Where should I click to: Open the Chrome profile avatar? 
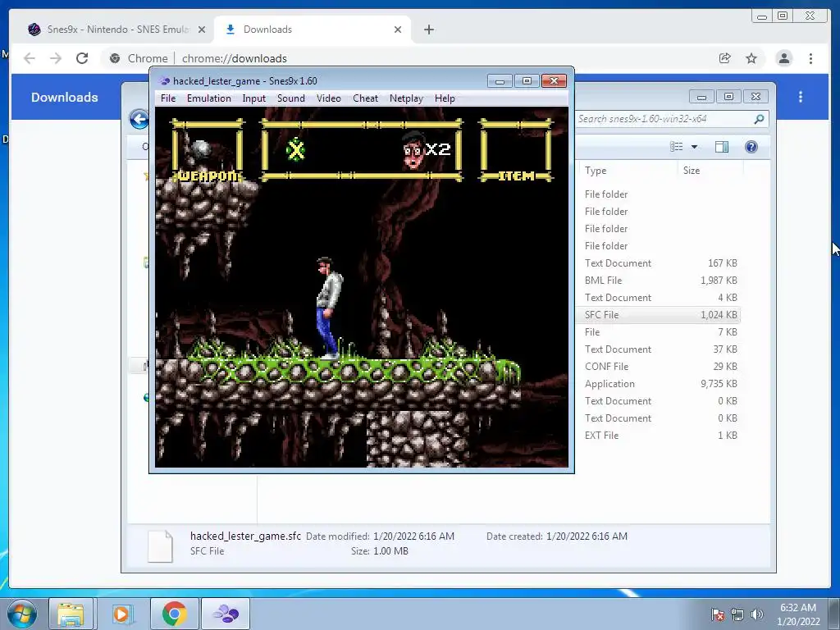783,58
